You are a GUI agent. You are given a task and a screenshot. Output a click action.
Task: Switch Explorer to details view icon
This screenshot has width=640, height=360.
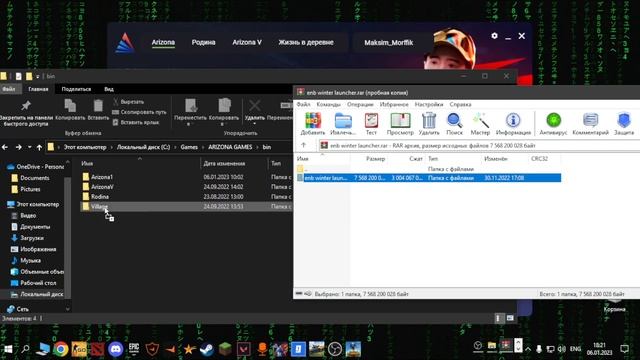[499, 318]
